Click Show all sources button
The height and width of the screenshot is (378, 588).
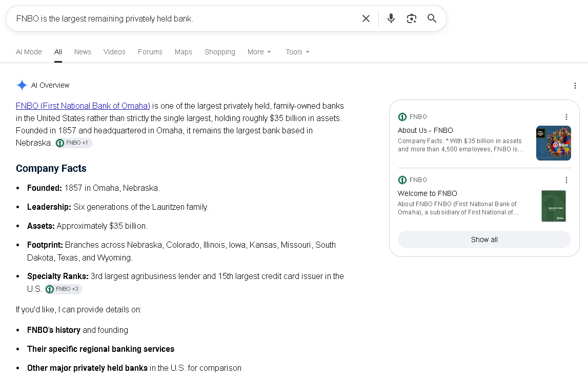coord(484,240)
